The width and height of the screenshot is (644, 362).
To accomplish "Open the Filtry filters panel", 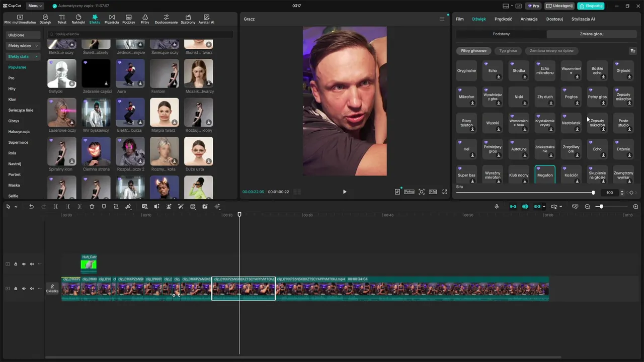I will (x=145, y=19).
